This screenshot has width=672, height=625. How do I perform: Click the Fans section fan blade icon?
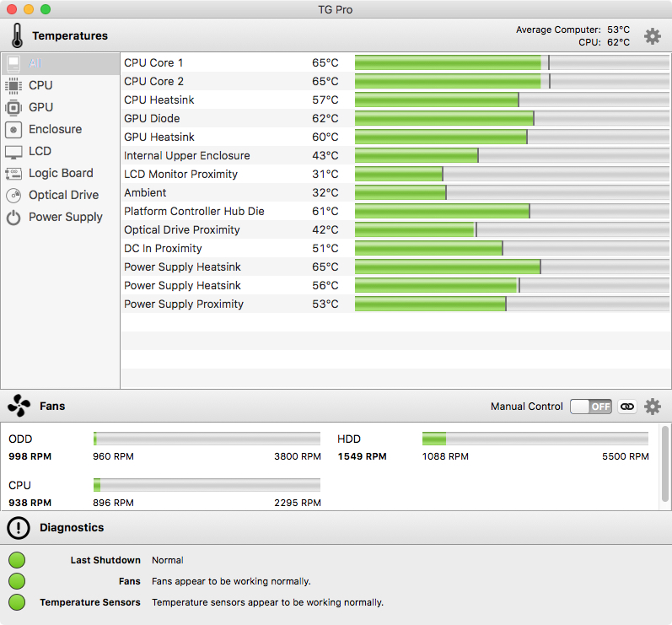click(x=19, y=406)
